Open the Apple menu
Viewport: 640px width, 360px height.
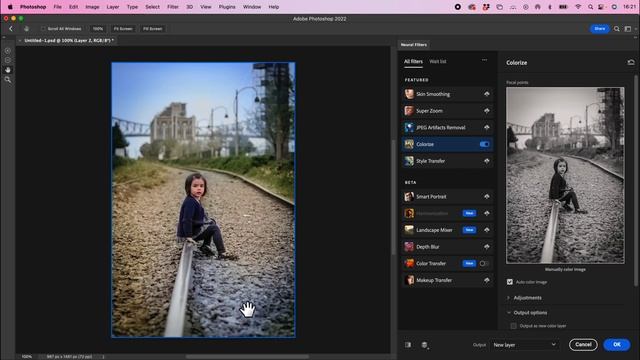tap(10, 7)
